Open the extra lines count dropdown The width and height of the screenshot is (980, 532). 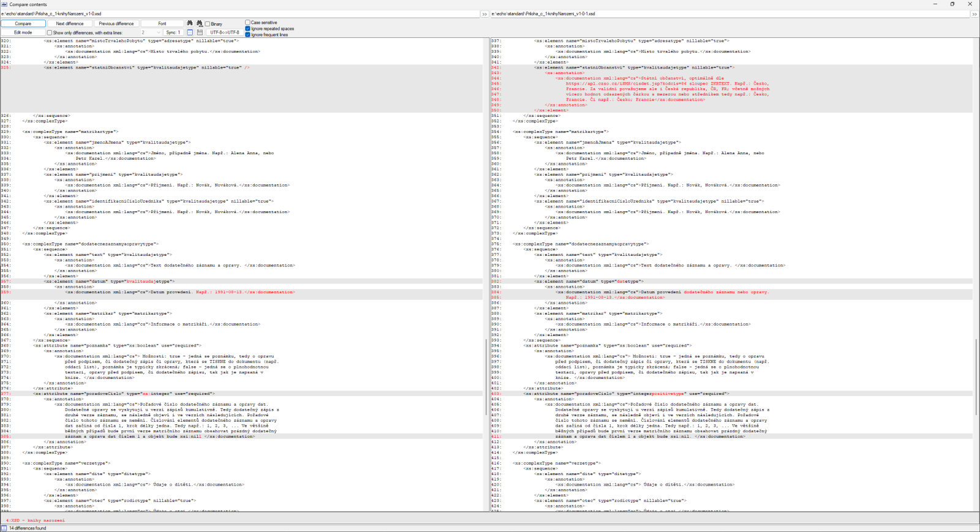click(151, 32)
